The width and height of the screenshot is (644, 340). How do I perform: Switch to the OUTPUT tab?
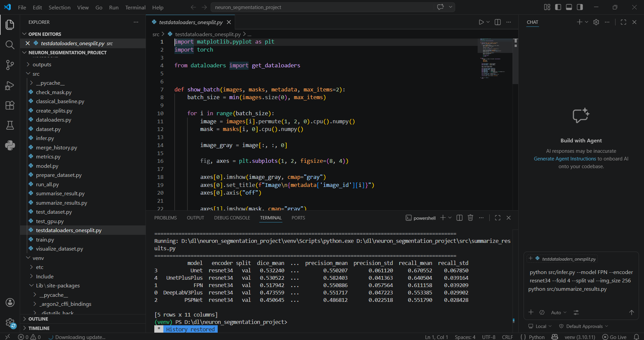pyautogui.click(x=196, y=218)
